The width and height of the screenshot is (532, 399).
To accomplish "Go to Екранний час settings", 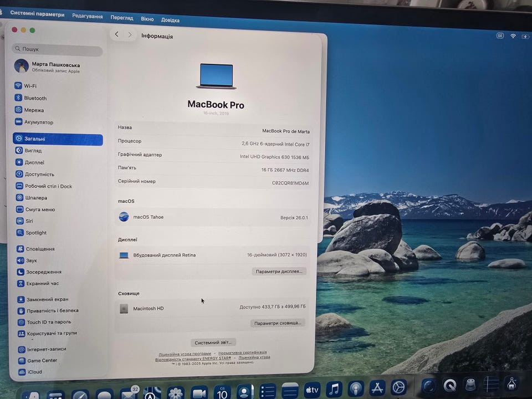I will (38, 283).
